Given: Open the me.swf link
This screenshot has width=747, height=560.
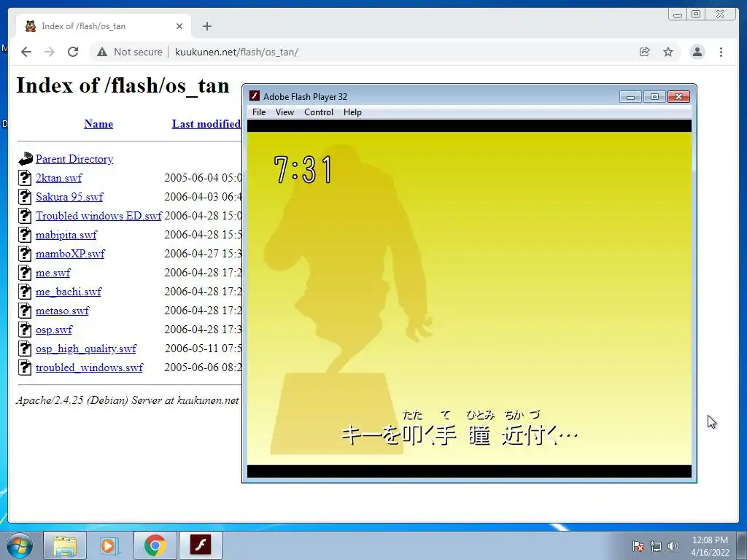Looking at the screenshot, I should point(53,273).
